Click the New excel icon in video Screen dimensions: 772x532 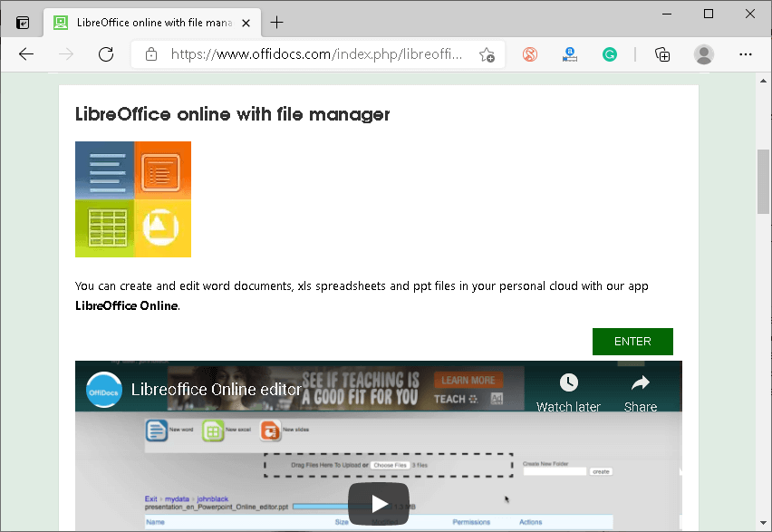[x=213, y=431]
